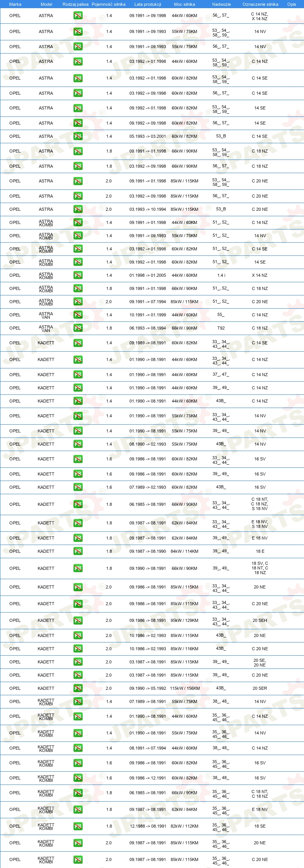Image resolution: width=304 pixels, height=868 pixels.
Task: Select the power value '85kW / 116KM'
Action: [x=184, y=649]
